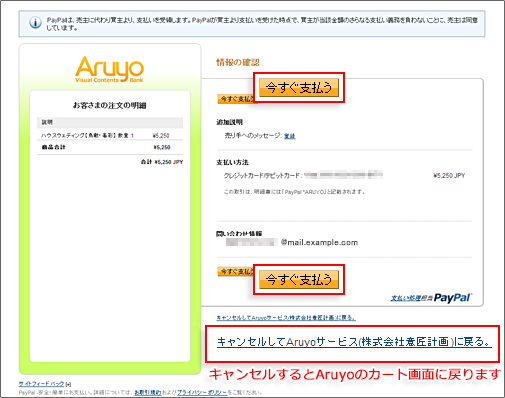Click the Aruyo Visual Contents Bank logo
Screen dimensions: 505x398
tap(110, 69)
